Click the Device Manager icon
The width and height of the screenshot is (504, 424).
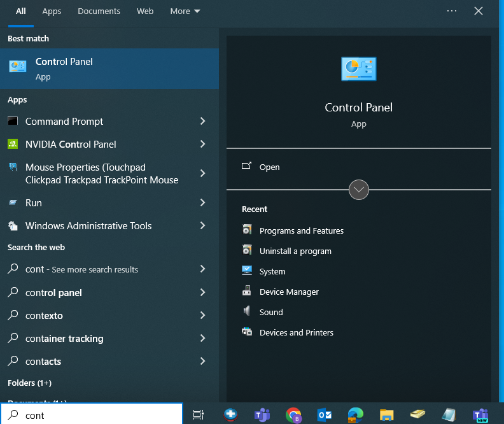click(x=247, y=290)
